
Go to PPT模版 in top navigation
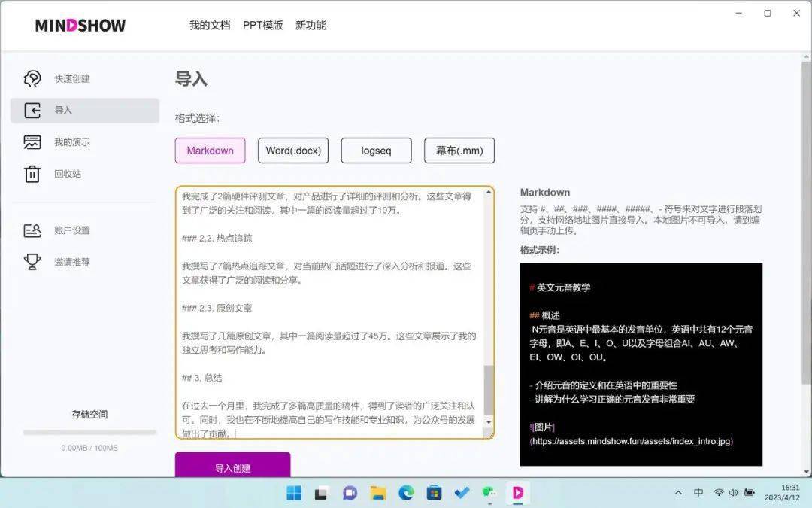click(263, 26)
